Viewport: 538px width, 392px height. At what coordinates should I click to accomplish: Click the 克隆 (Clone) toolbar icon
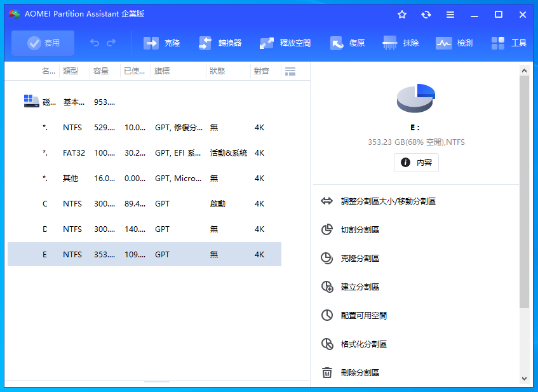point(151,43)
